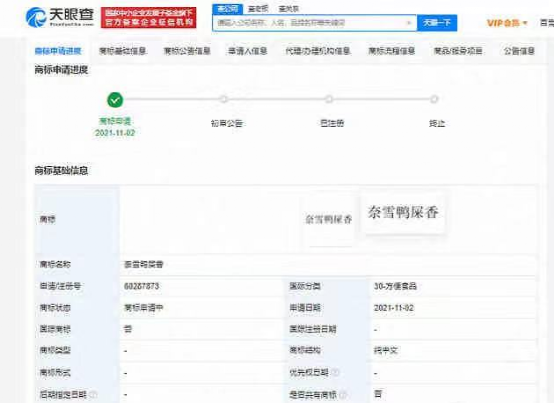The image size is (554, 403).
Task: Select the 已注册 progress node
Action: (329, 99)
